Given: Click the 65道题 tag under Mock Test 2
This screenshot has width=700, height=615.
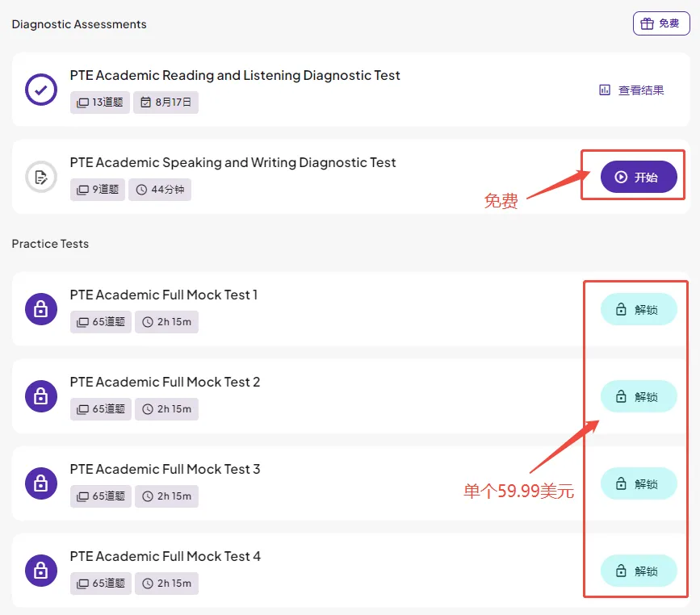Looking at the screenshot, I should coord(101,409).
